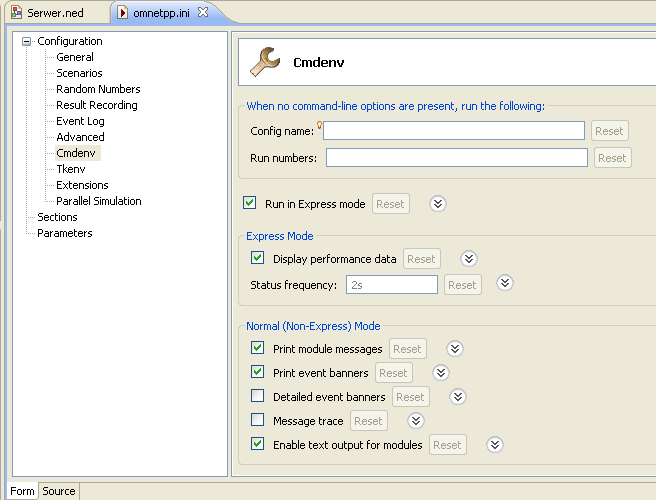Toggle Print event banners checkbox
Image resolution: width=656 pixels, height=500 pixels.
point(258,372)
